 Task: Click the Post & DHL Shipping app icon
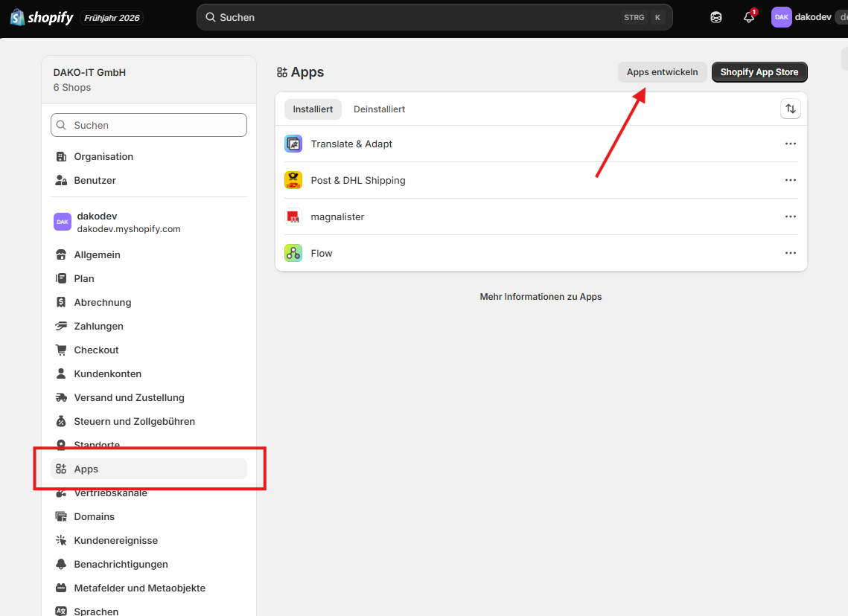(293, 180)
